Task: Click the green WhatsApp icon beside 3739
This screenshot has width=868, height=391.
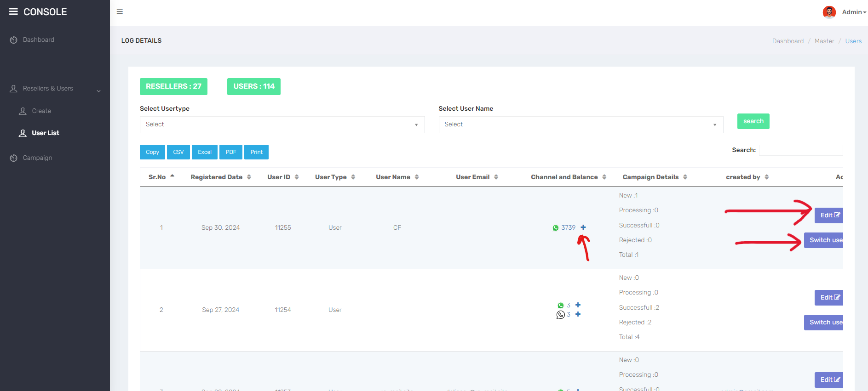Action: (556, 228)
